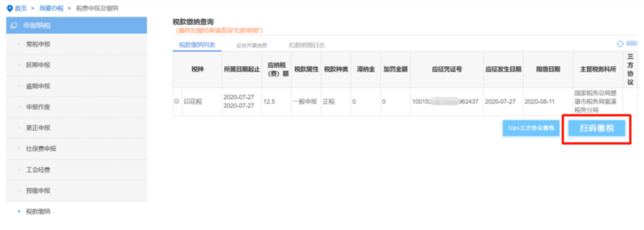Click the 所属日期起止 column header
Image resolution: width=644 pixels, height=230 pixels.
242,69
